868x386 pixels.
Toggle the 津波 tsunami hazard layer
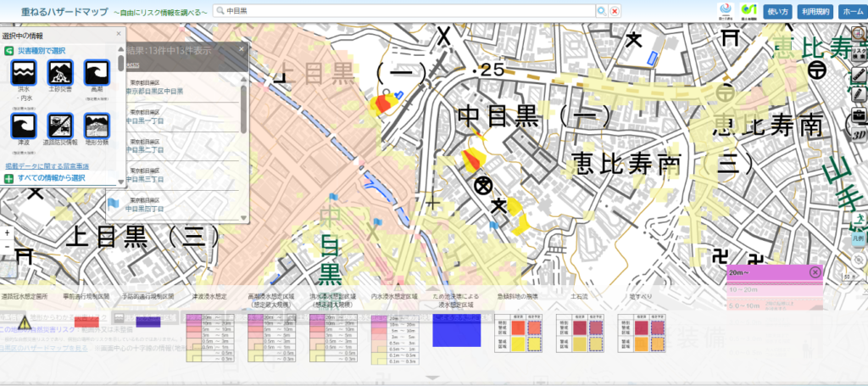coord(23,126)
